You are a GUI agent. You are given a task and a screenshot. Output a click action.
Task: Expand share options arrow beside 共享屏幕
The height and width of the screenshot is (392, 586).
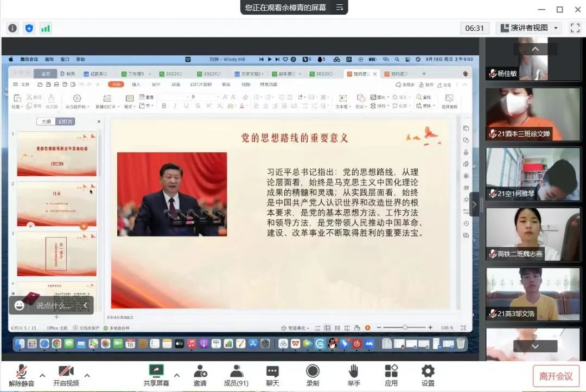pos(177,375)
